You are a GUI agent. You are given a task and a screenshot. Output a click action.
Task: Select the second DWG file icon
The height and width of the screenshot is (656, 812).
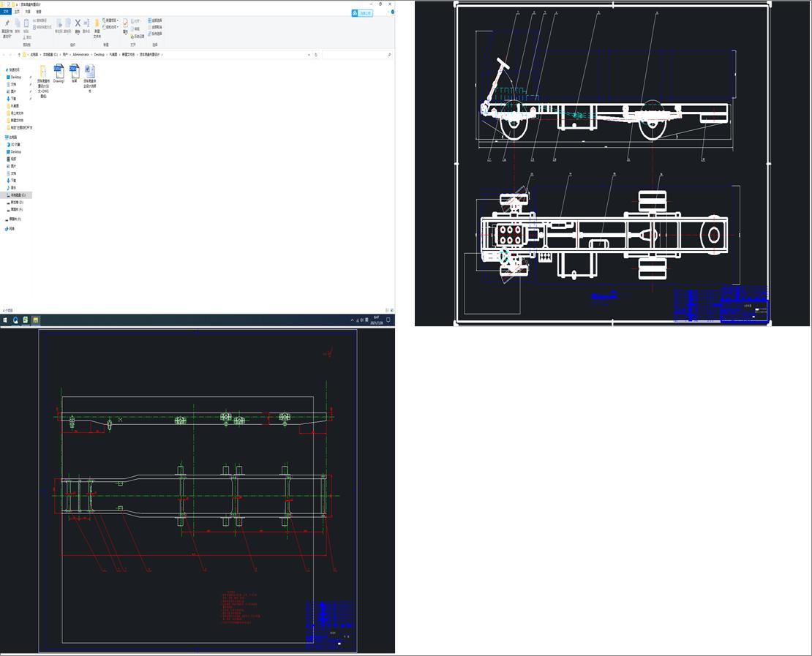[x=74, y=74]
